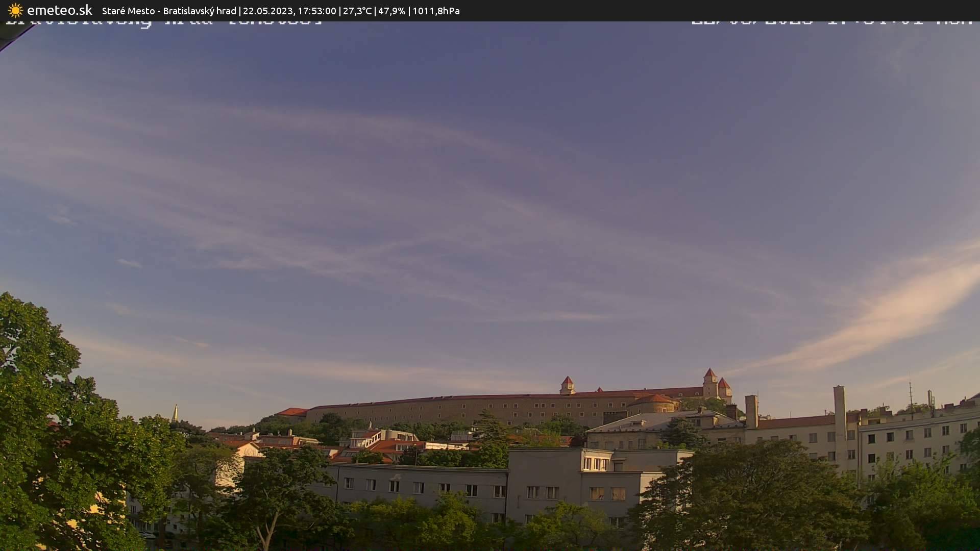The image size is (980, 551).
Task: Click the sun logo icon
Action: pos(15,11)
